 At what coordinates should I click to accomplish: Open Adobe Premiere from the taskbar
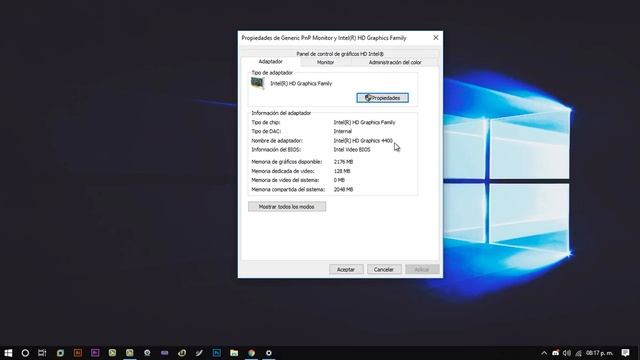pyautogui.click(x=95, y=353)
